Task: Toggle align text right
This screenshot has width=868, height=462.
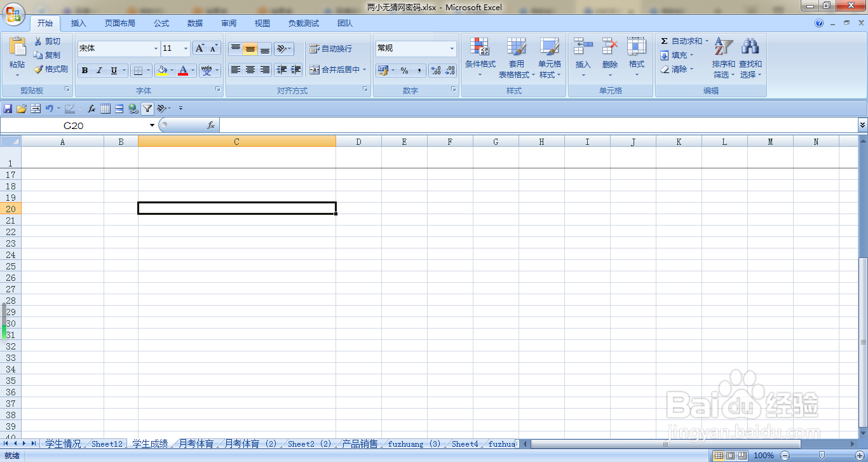Action: tap(265, 70)
